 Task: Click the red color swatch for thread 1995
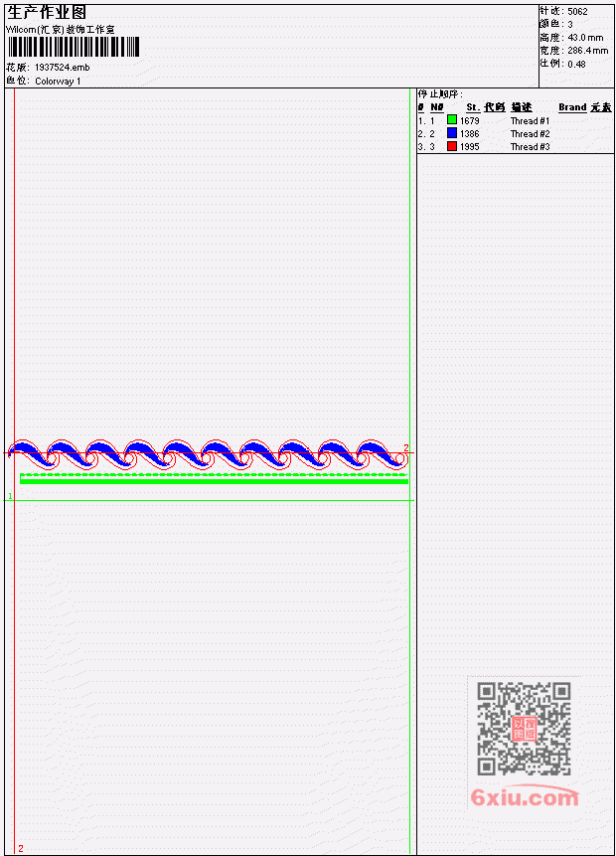(452, 146)
